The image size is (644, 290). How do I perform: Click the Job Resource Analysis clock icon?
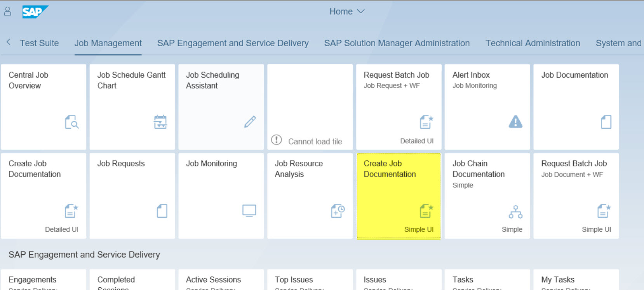pyautogui.click(x=338, y=211)
